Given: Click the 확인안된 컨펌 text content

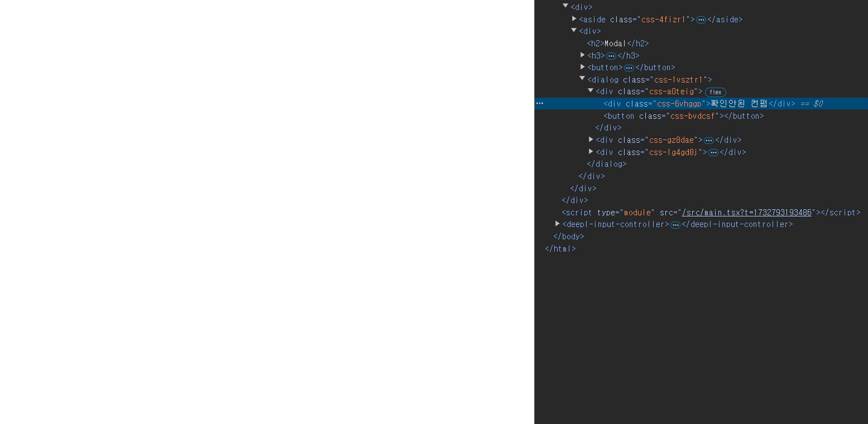Looking at the screenshot, I should (740, 104).
